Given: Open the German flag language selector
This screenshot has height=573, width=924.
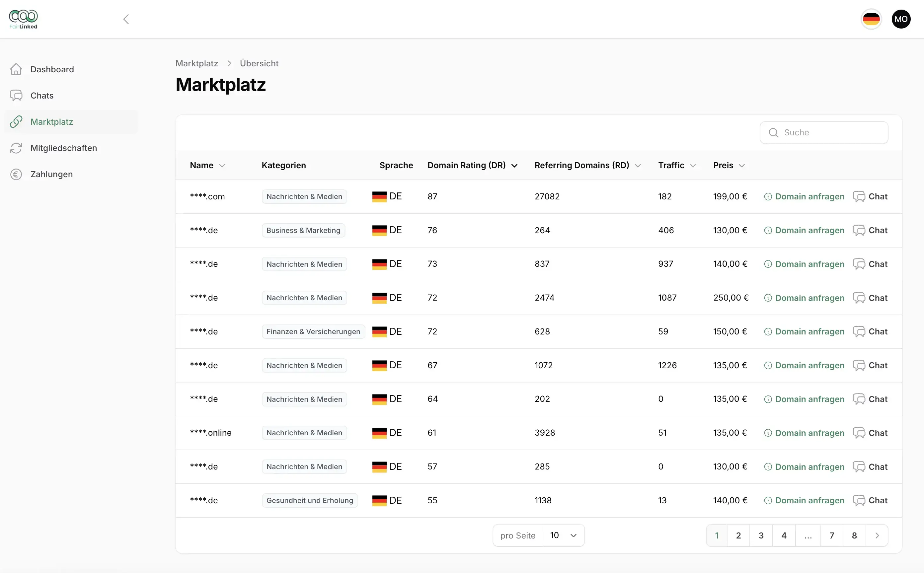Looking at the screenshot, I should pos(871,19).
